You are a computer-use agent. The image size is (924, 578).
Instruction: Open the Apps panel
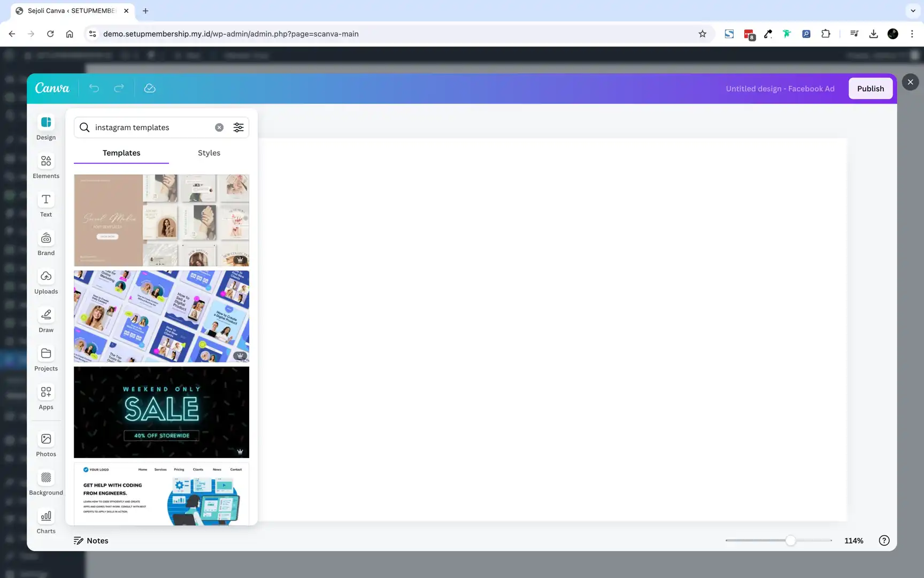pyautogui.click(x=45, y=397)
